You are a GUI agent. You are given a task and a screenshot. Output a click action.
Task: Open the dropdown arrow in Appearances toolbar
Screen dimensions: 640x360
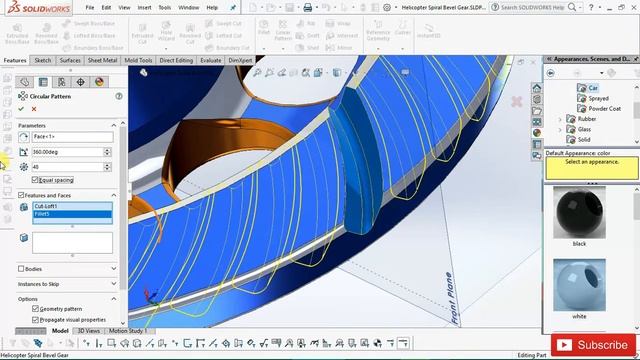pos(602,73)
